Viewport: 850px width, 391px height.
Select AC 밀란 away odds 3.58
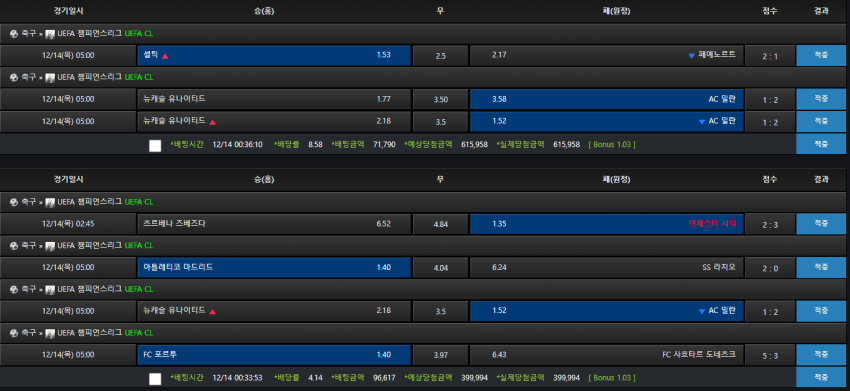pos(607,99)
